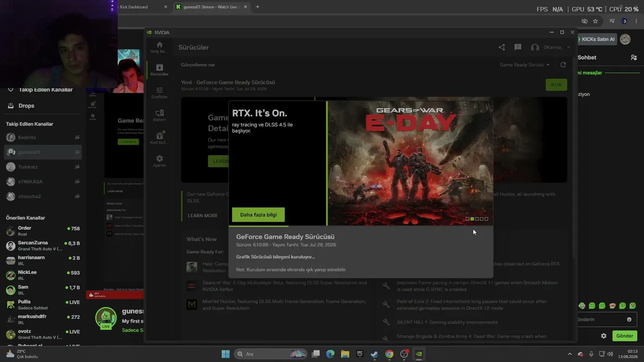Image resolution: width=644 pixels, height=362 pixels.
Task: Open Grafikler section in NVIDIA sidebar
Action: pos(159,93)
